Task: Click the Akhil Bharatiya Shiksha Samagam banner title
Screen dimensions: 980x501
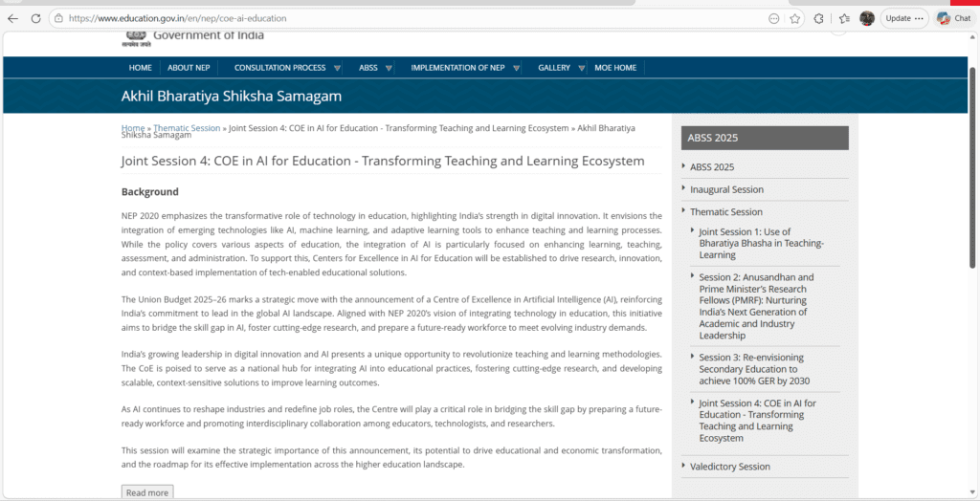Action: [232, 97]
